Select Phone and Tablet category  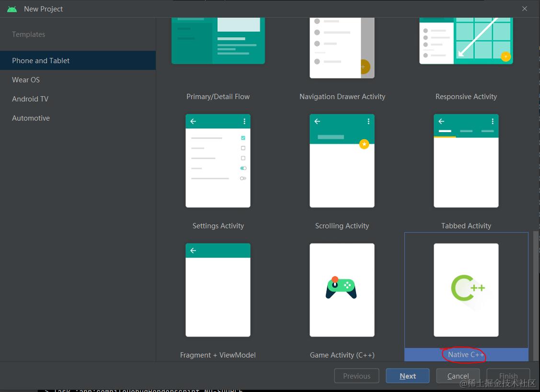tap(78, 61)
